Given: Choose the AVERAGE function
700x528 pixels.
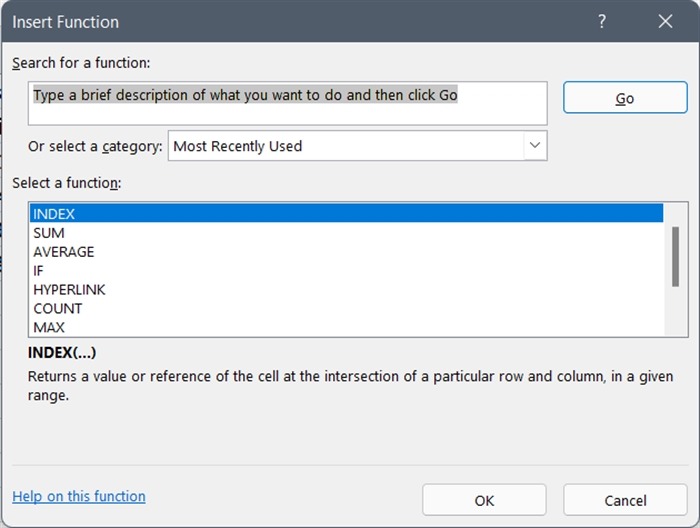Looking at the screenshot, I should tap(64, 251).
